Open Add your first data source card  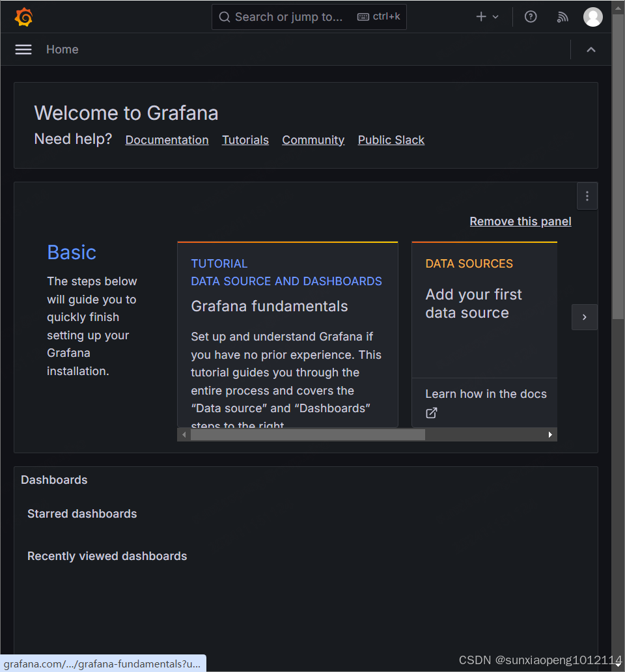point(484,310)
